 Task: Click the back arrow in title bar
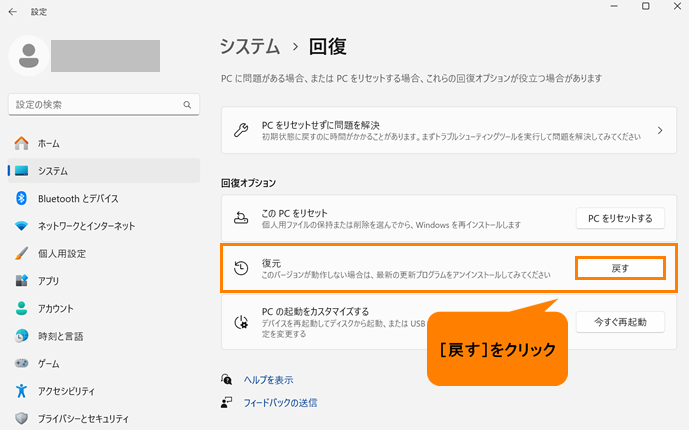(x=13, y=11)
